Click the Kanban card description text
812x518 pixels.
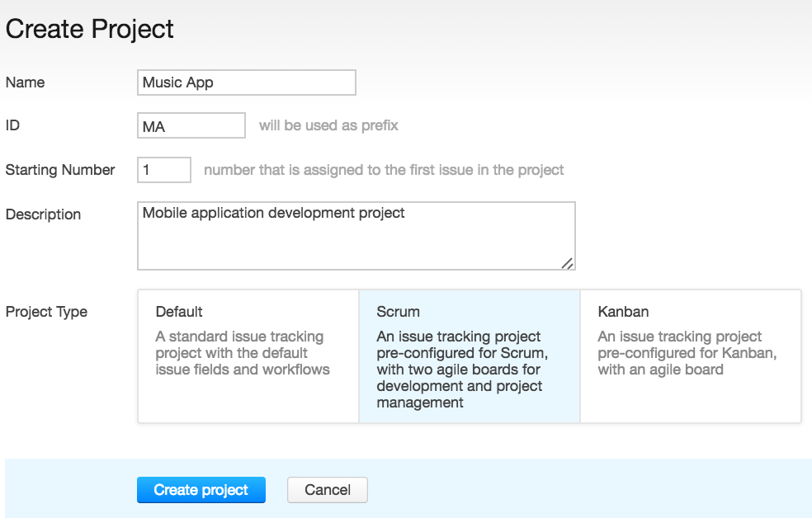click(x=678, y=353)
